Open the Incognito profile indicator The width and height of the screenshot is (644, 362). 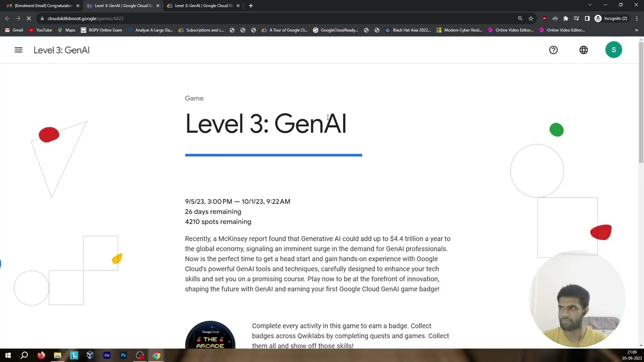(611, 19)
